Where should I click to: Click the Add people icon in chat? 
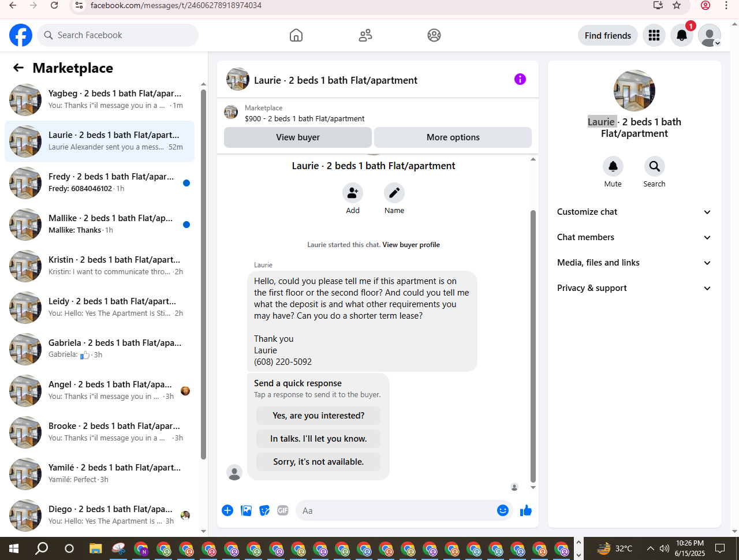click(x=353, y=193)
